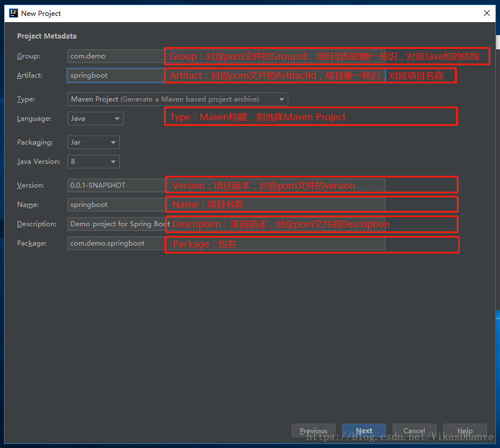Click the Package label
Image resolution: width=500 pixels, height=448 pixels.
[x=32, y=243]
